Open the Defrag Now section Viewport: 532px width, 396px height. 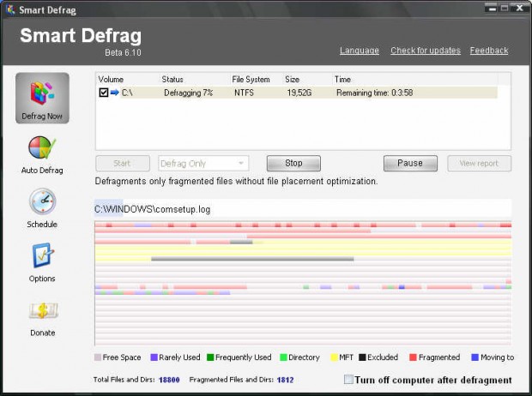coord(42,98)
